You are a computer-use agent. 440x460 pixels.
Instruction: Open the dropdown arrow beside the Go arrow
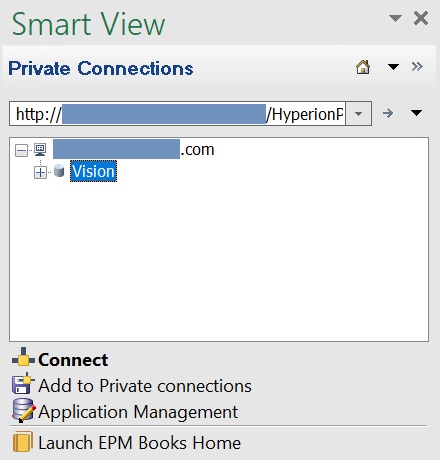(416, 113)
